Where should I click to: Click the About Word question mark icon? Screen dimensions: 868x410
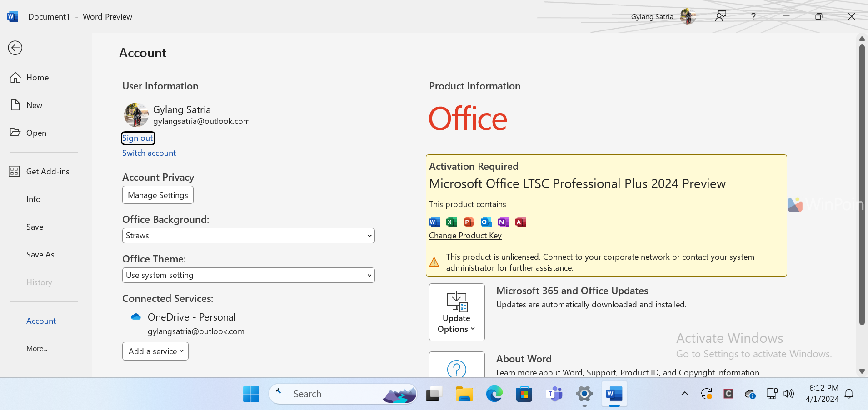(457, 367)
